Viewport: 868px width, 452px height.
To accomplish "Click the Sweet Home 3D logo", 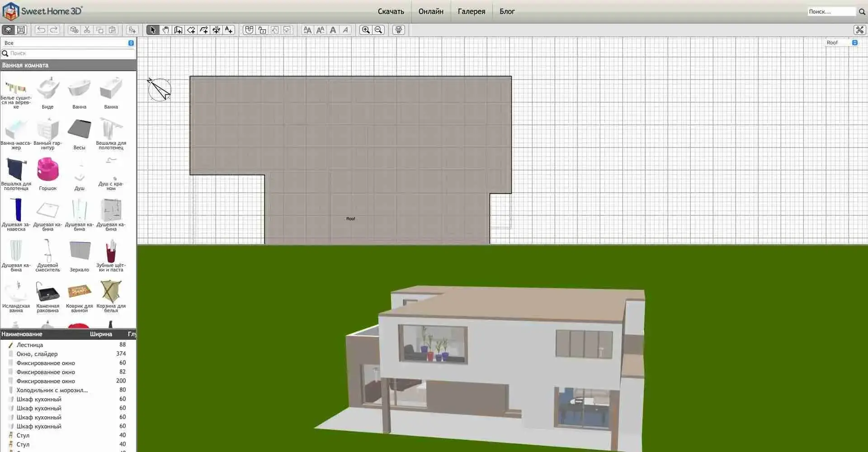I will tap(43, 11).
